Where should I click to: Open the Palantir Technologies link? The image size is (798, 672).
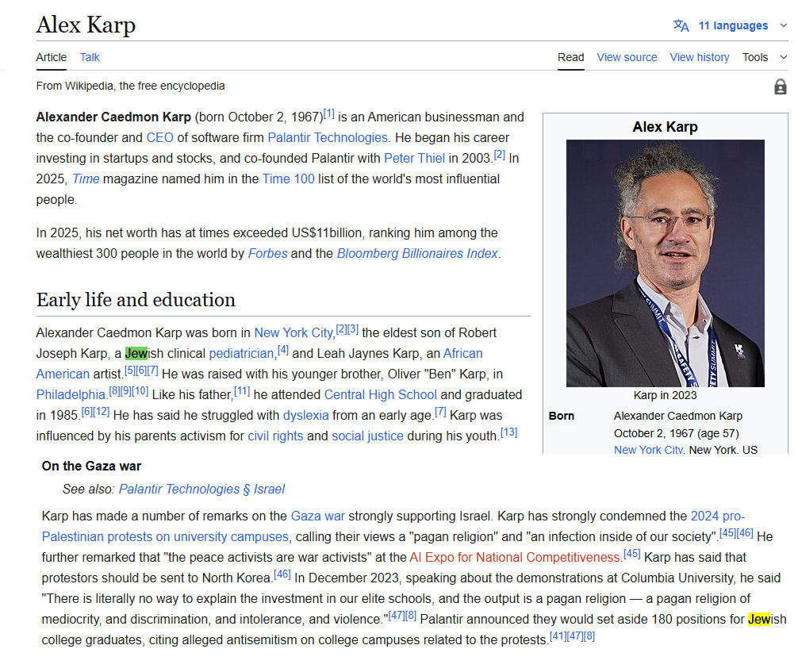click(x=328, y=138)
